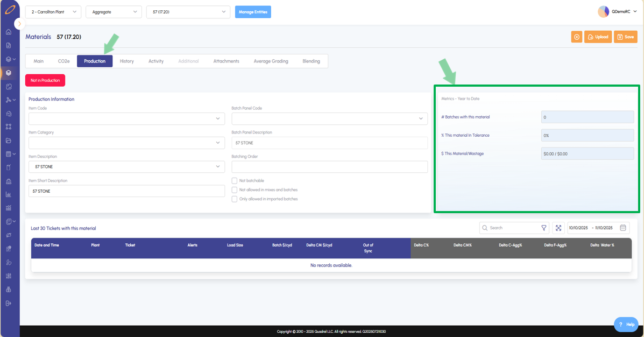Click the filter funnel icon in search box
Viewport: 644px width, 337px height.
[x=544, y=228]
